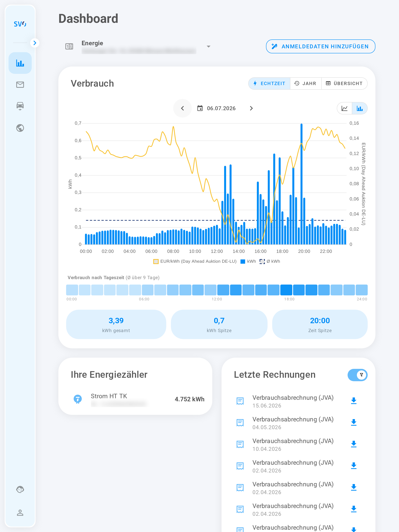Click receipt icon for 10.04.2026 bill

240,444
